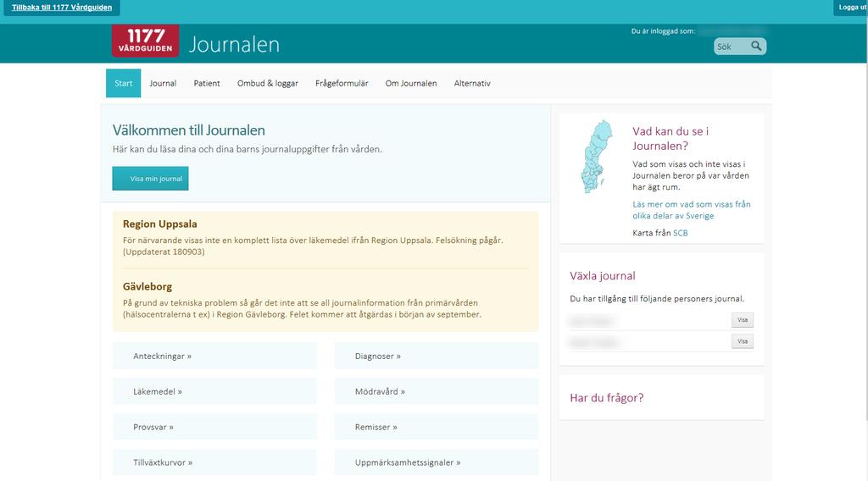This screenshot has height=481, width=868.
Task: Click the Har du frågor? heading
Action: [x=607, y=397]
